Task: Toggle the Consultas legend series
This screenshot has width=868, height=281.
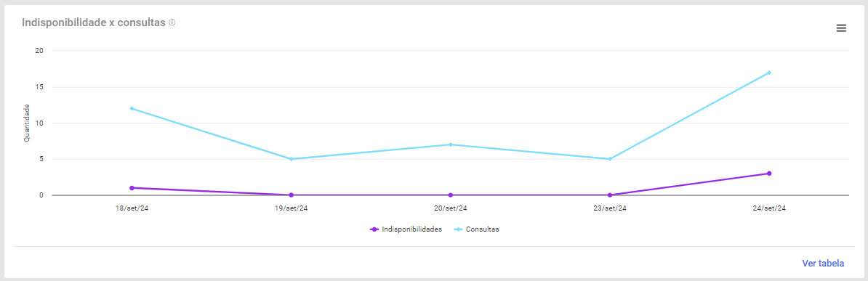Action: (476, 229)
